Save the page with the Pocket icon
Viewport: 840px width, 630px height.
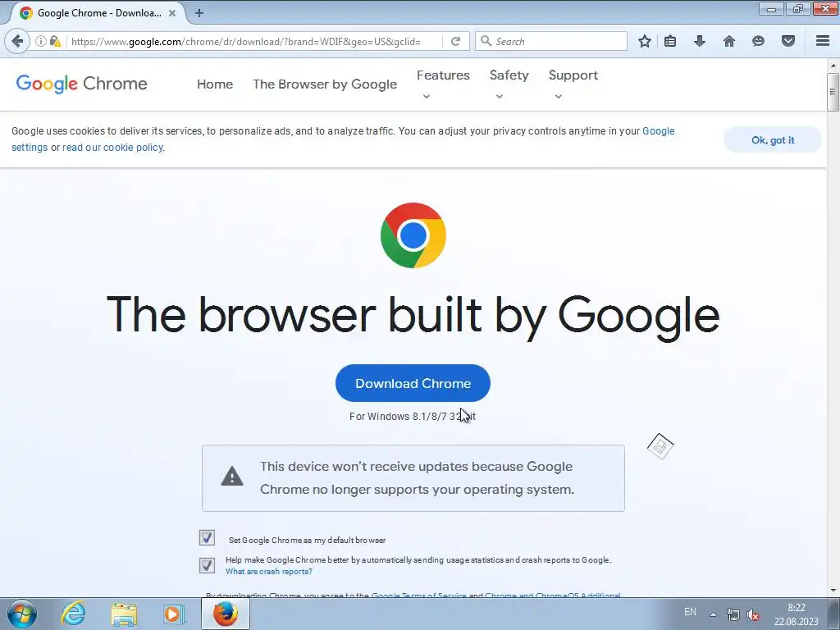[x=788, y=41]
